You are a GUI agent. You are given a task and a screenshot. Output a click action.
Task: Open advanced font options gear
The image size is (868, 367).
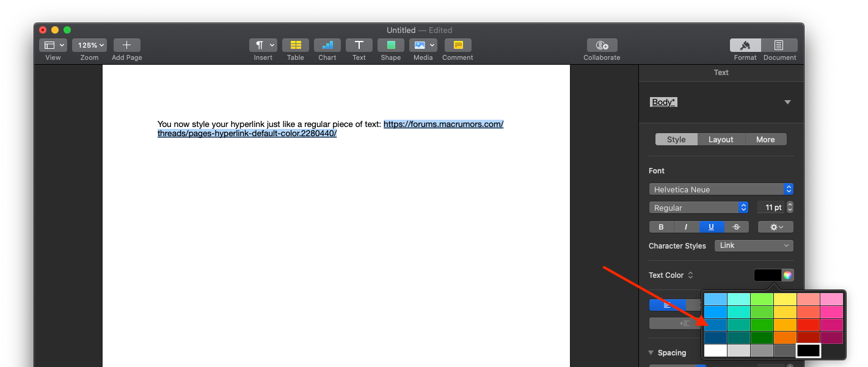point(776,227)
